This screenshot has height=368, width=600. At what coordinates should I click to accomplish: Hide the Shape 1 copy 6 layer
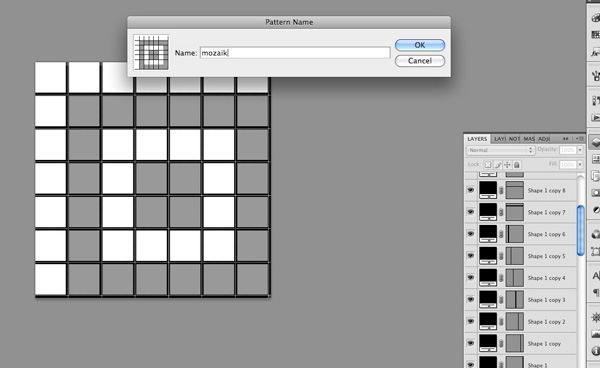[471, 234]
